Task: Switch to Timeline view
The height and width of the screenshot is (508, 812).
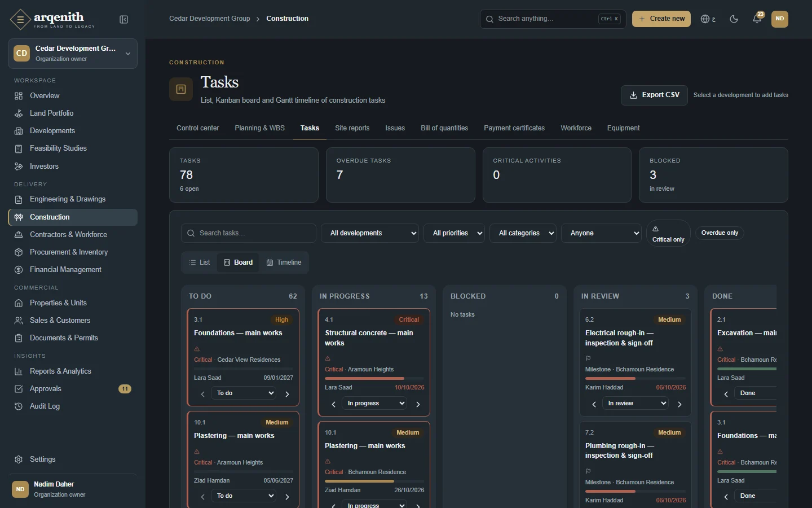Action: click(x=284, y=262)
